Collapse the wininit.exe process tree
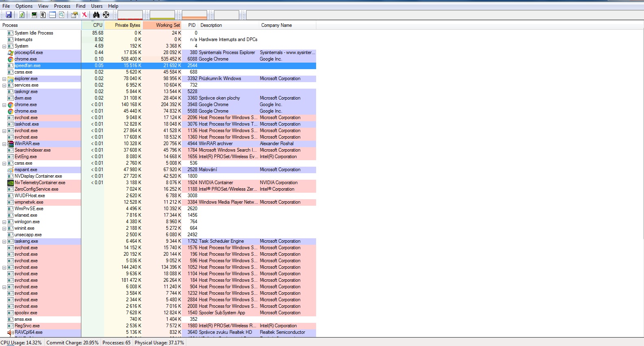 (4, 228)
